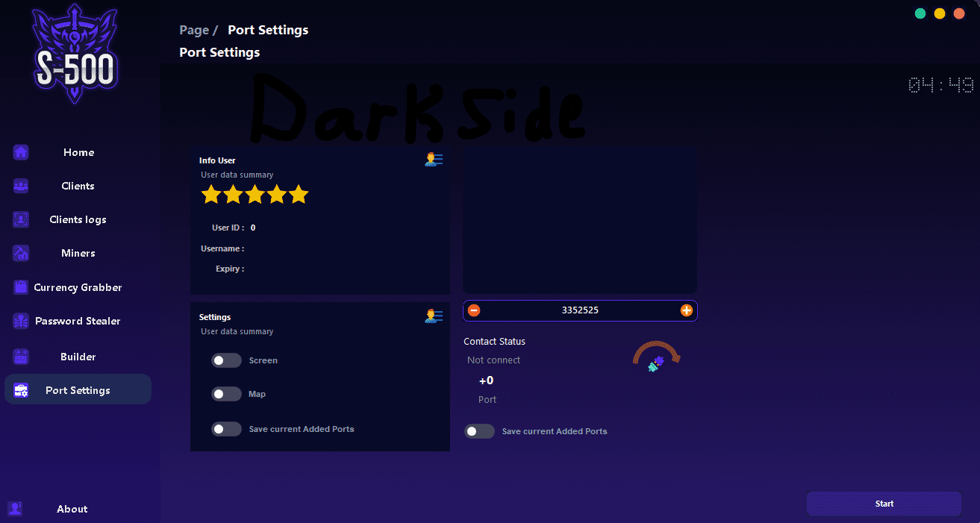Click the Page breadcrumb link
980x523 pixels.
[194, 30]
